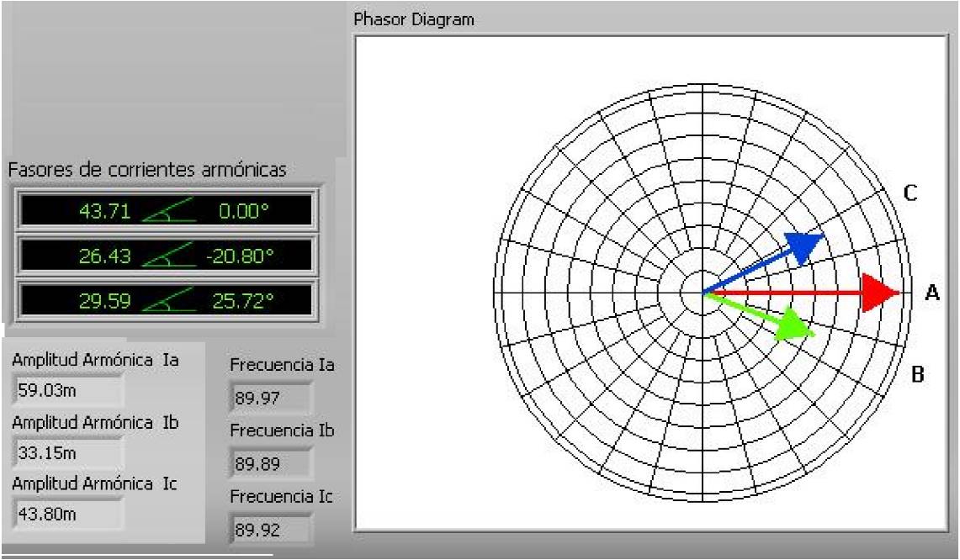Click the Fasores de corrientes armónicas heading

[147, 169]
